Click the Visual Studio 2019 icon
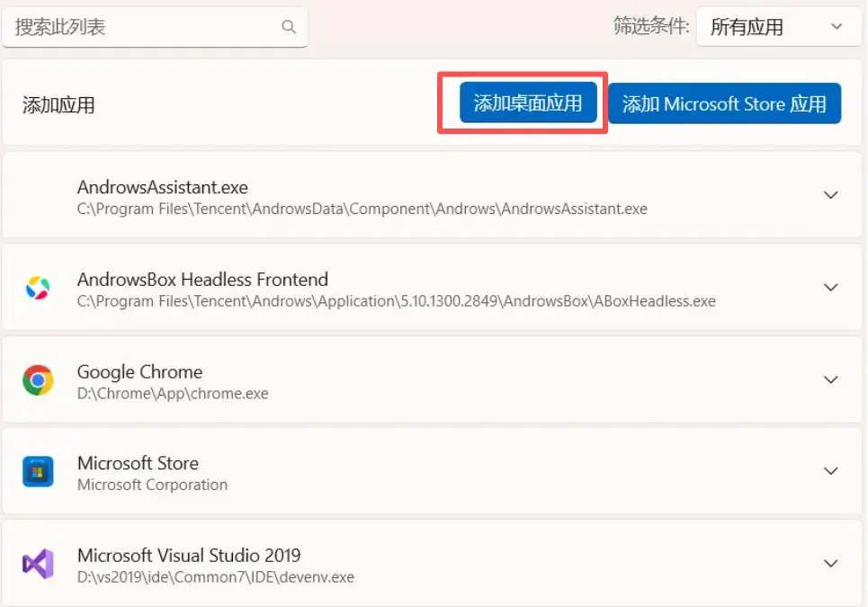 (x=38, y=564)
